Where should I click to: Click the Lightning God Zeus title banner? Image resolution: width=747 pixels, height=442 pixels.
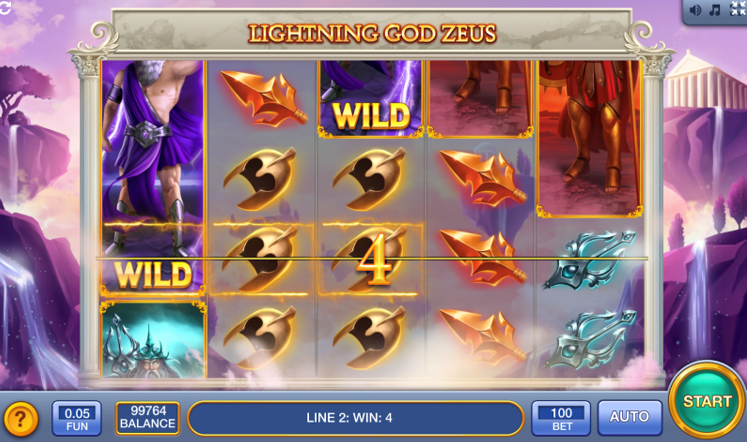click(x=372, y=33)
